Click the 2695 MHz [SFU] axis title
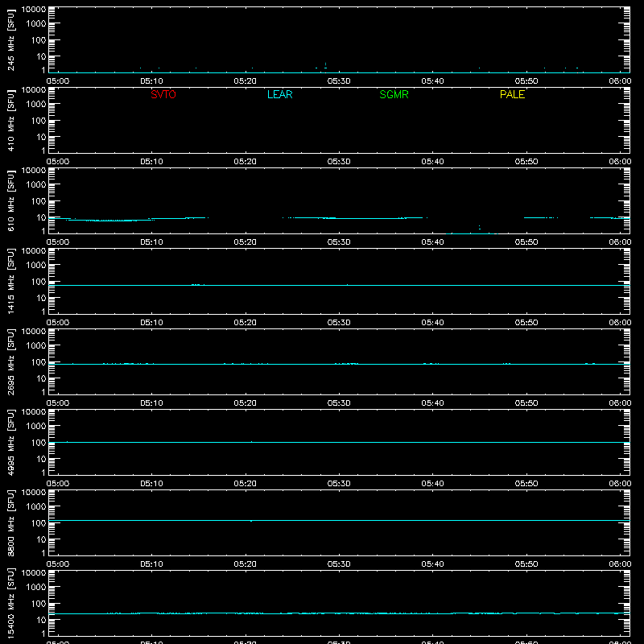Viewport: 644px width, 644px height. pos(10,362)
